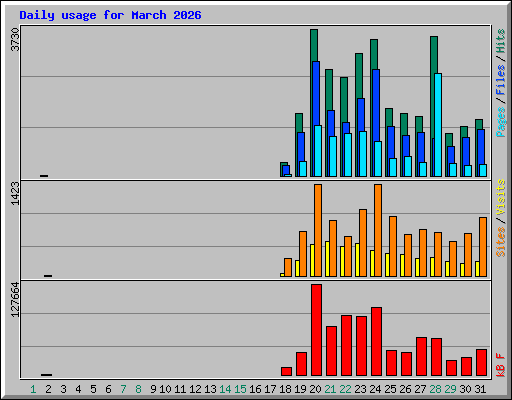Click day 5 on the x-axis

coord(93,389)
